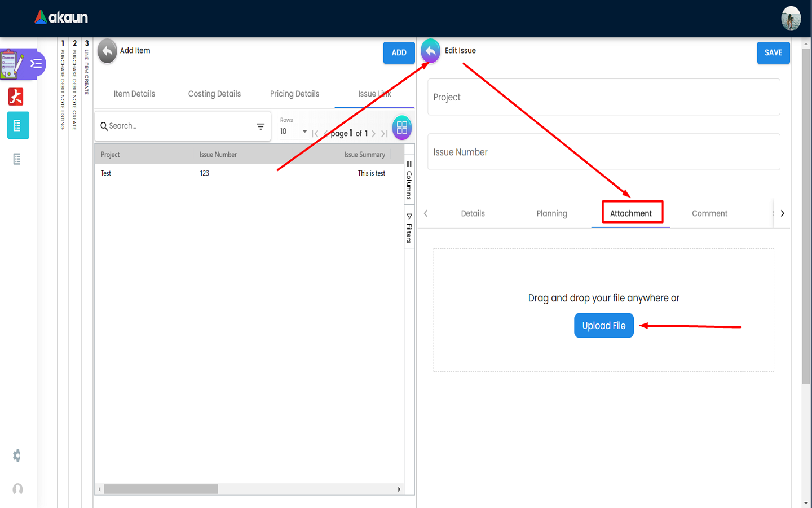Image resolution: width=812 pixels, height=508 pixels.
Task: Click the Upload File button
Action: [603, 326]
